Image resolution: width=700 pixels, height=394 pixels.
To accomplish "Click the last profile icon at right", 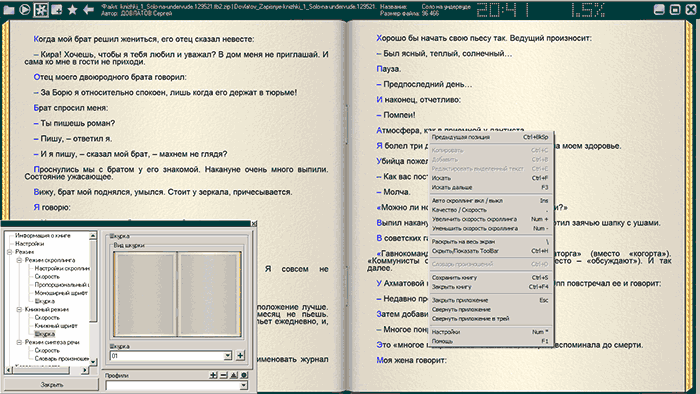I will pos(244,375).
